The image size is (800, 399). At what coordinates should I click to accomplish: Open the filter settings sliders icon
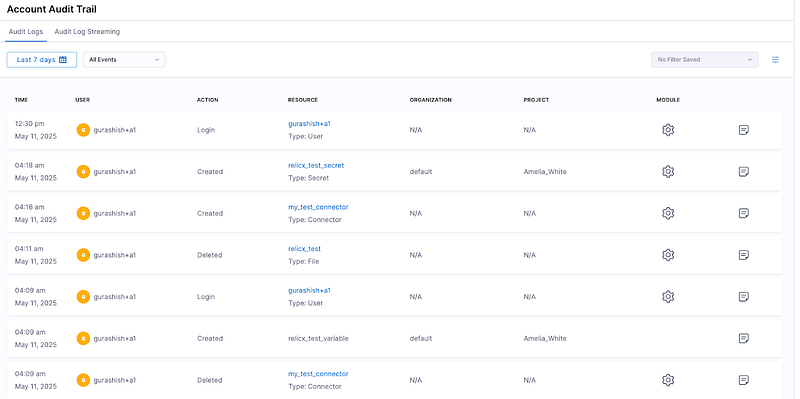[x=775, y=60]
